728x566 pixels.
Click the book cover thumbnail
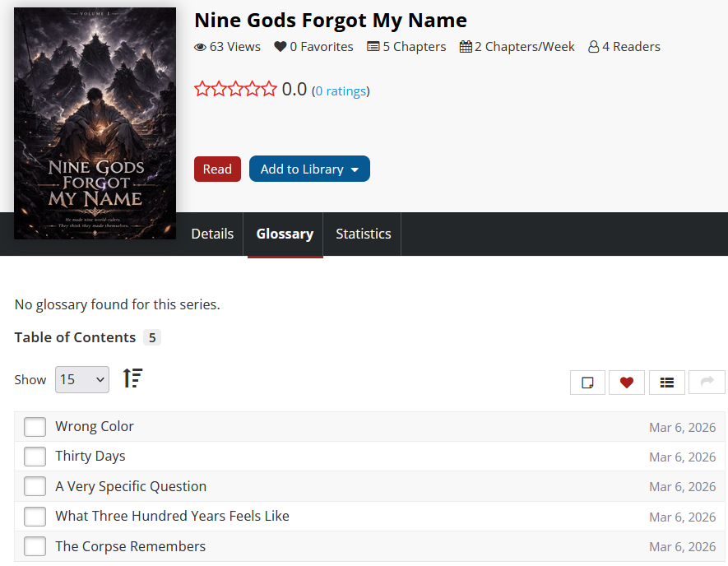coord(95,123)
